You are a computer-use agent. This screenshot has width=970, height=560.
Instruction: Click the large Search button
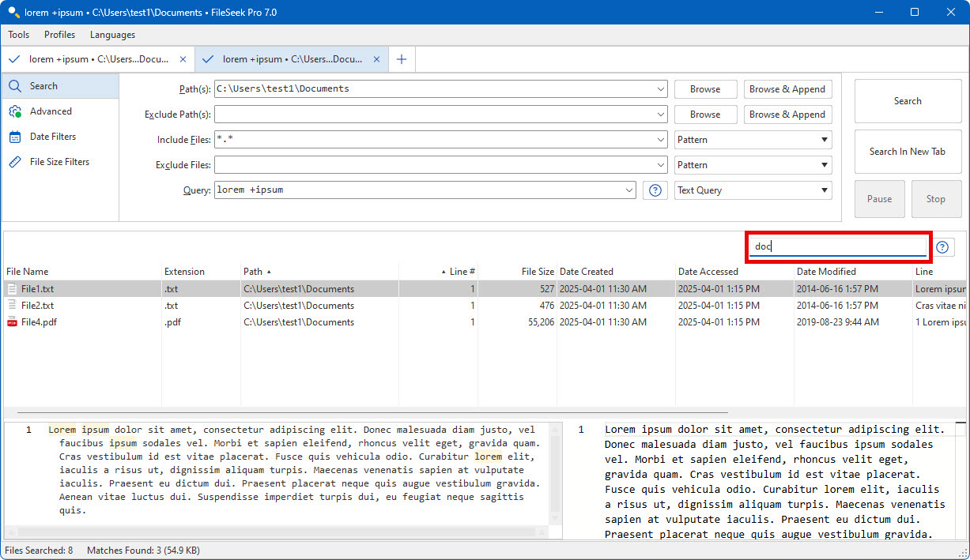tap(908, 101)
